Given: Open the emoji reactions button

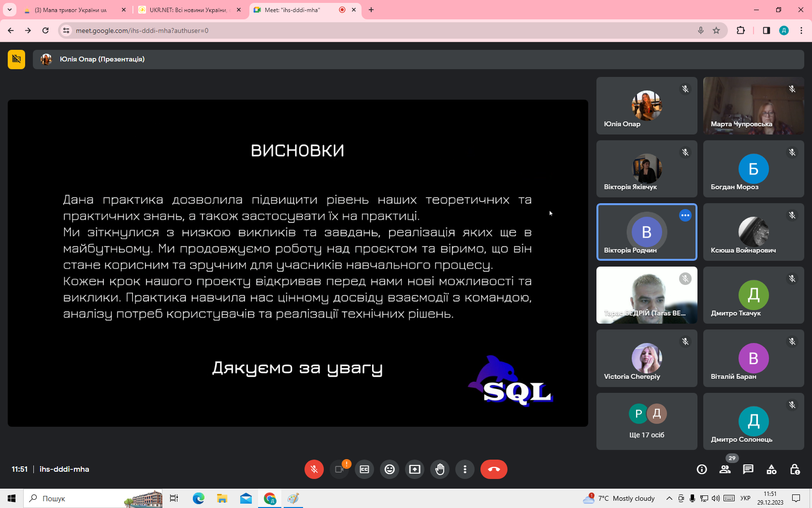Looking at the screenshot, I should coord(390,469).
